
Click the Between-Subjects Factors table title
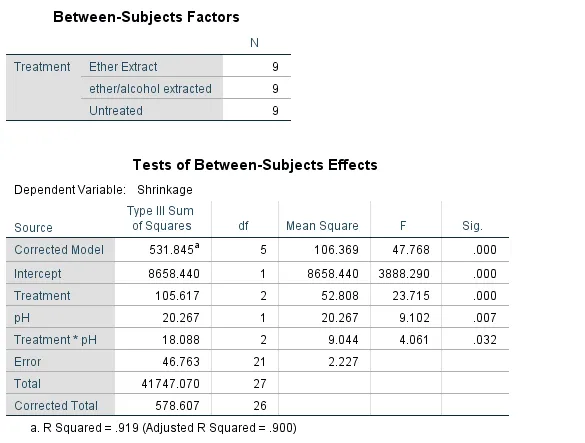[146, 17]
